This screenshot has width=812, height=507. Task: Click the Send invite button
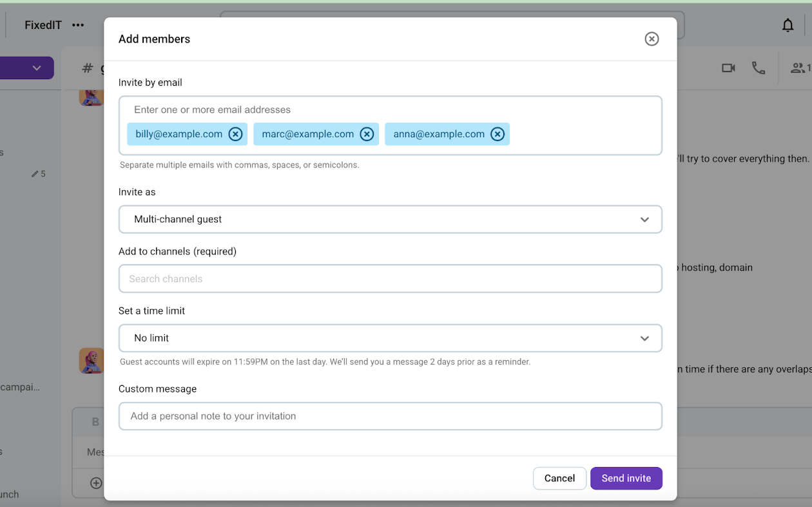click(626, 478)
